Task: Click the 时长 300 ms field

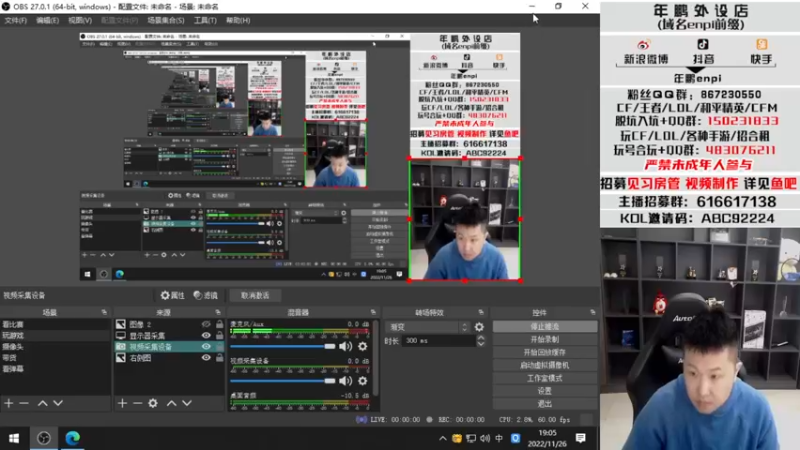Action: tap(440, 340)
